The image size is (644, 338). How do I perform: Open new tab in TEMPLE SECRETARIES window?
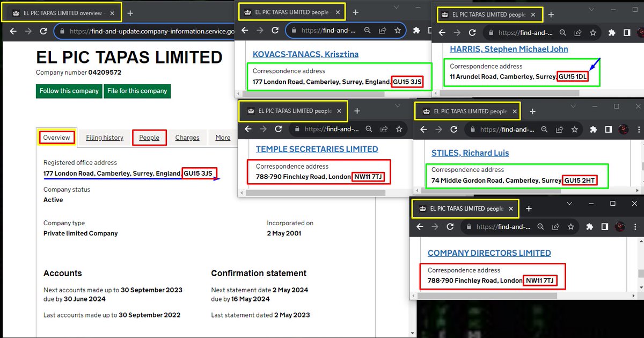[x=357, y=111]
